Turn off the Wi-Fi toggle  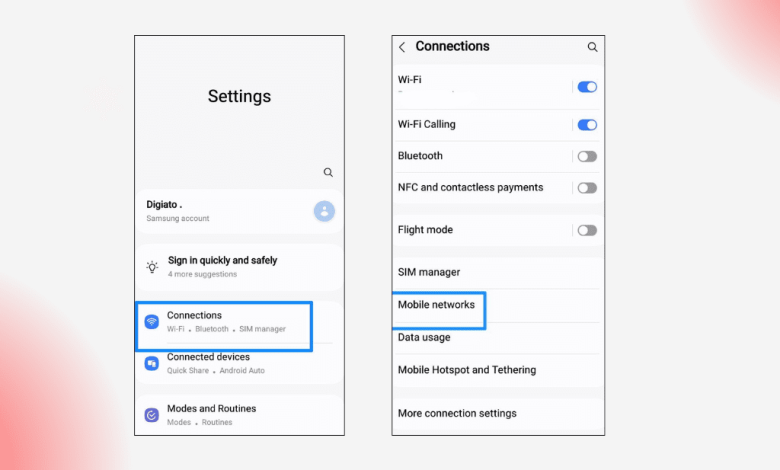(x=587, y=87)
